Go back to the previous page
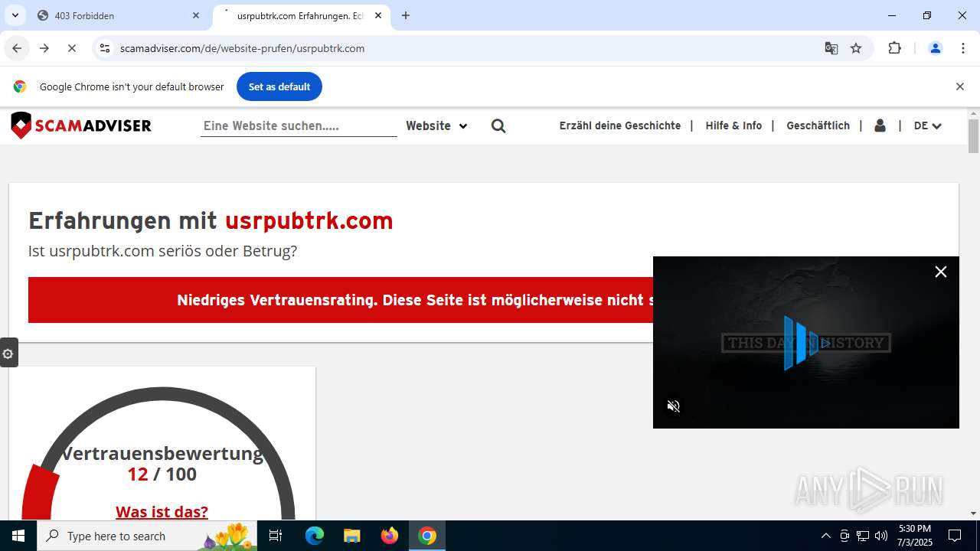 [x=17, y=48]
